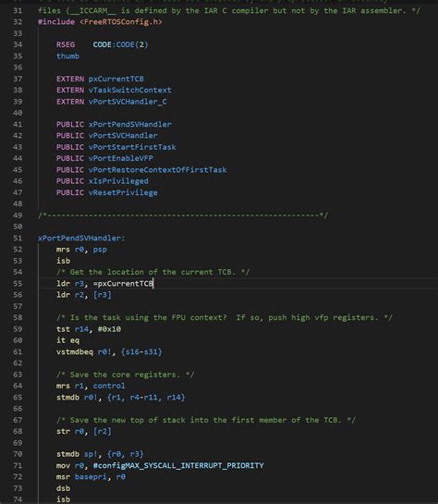Click 'RSEG' directive on line 34
This screenshot has height=504, width=438.
66,44
